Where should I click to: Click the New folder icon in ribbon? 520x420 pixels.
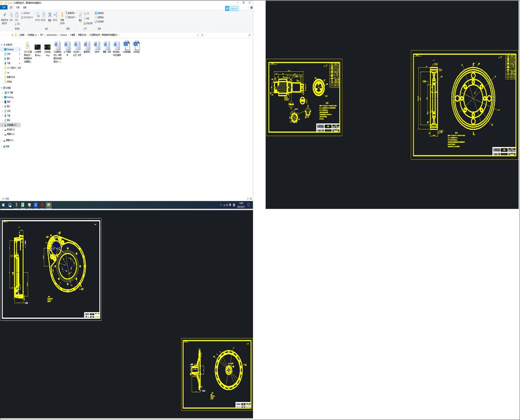(62, 15)
